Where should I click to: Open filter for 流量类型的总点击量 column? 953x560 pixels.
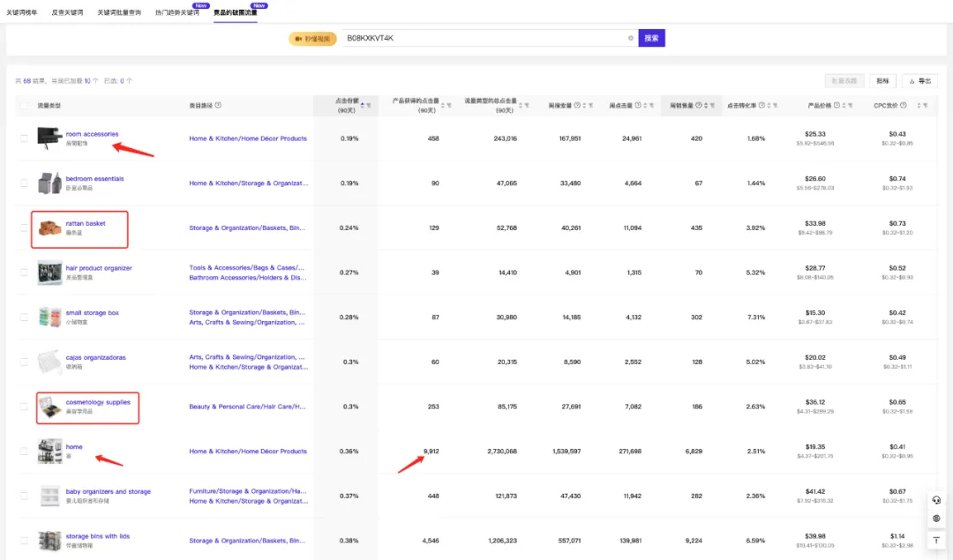pyautogui.click(x=527, y=106)
